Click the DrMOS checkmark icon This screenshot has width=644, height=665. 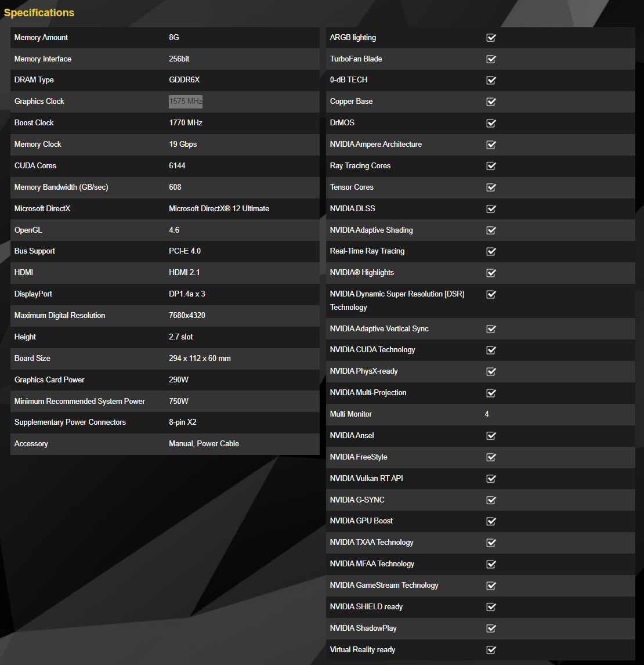pyautogui.click(x=491, y=123)
